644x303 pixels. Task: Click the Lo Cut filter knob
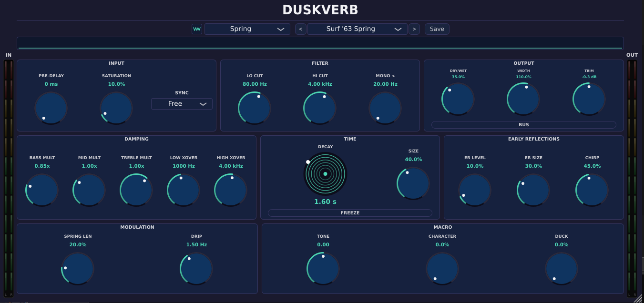(x=255, y=108)
